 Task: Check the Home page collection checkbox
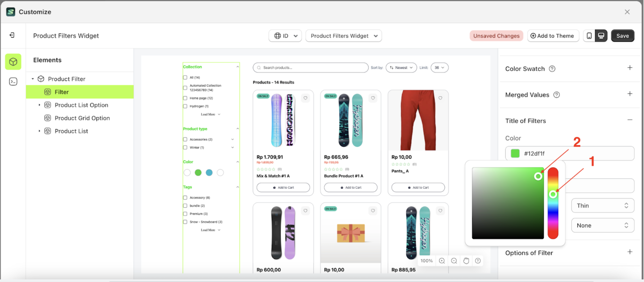tap(185, 98)
